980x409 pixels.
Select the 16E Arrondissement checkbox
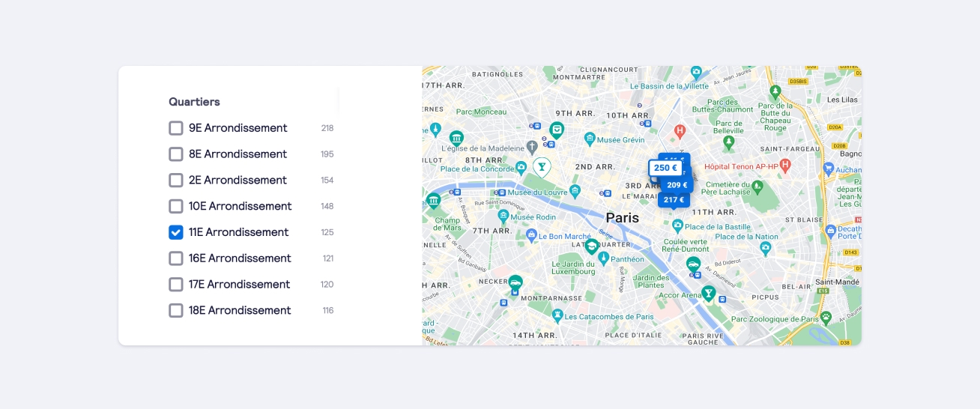(176, 258)
